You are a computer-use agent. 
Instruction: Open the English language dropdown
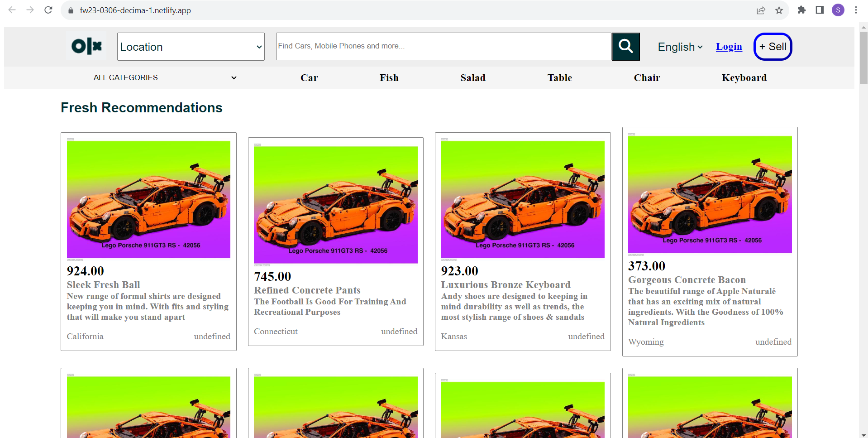[x=679, y=47]
